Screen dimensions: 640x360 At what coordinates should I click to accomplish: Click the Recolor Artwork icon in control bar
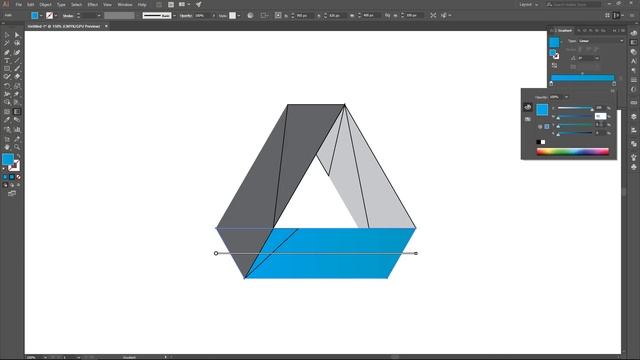pos(250,16)
